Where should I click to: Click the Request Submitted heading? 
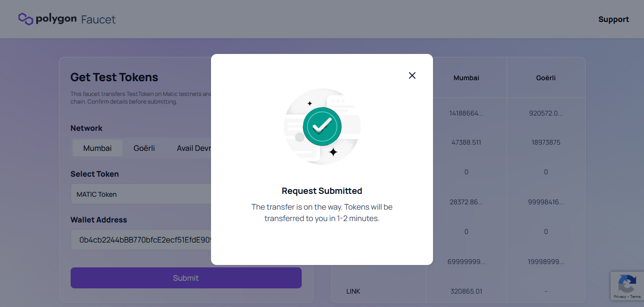coord(322,191)
